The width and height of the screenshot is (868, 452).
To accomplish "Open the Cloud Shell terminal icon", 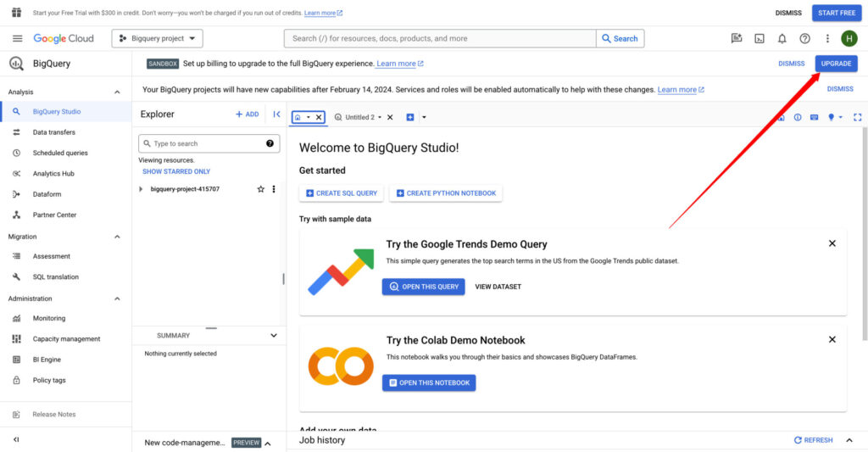I will [x=759, y=38].
